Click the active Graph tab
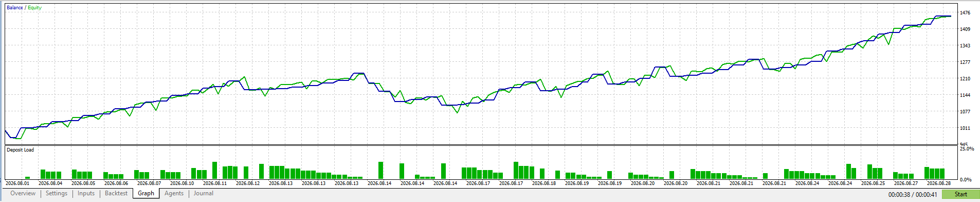980x202 pixels. (146, 193)
